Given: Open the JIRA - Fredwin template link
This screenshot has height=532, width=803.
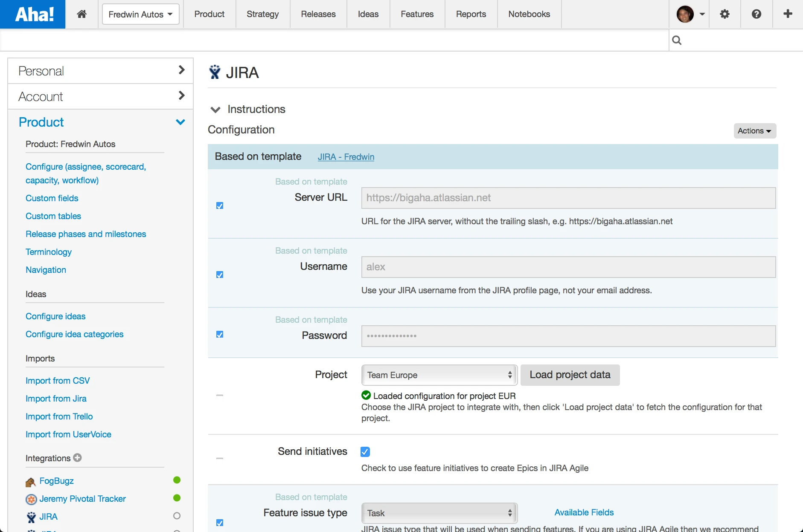Looking at the screenshot, I should (346, 157).
